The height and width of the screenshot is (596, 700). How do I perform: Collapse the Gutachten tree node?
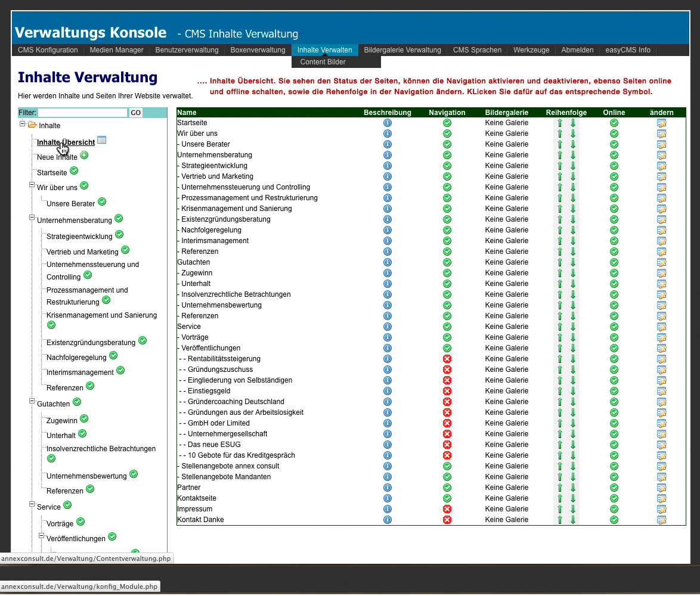pos(32,402)
